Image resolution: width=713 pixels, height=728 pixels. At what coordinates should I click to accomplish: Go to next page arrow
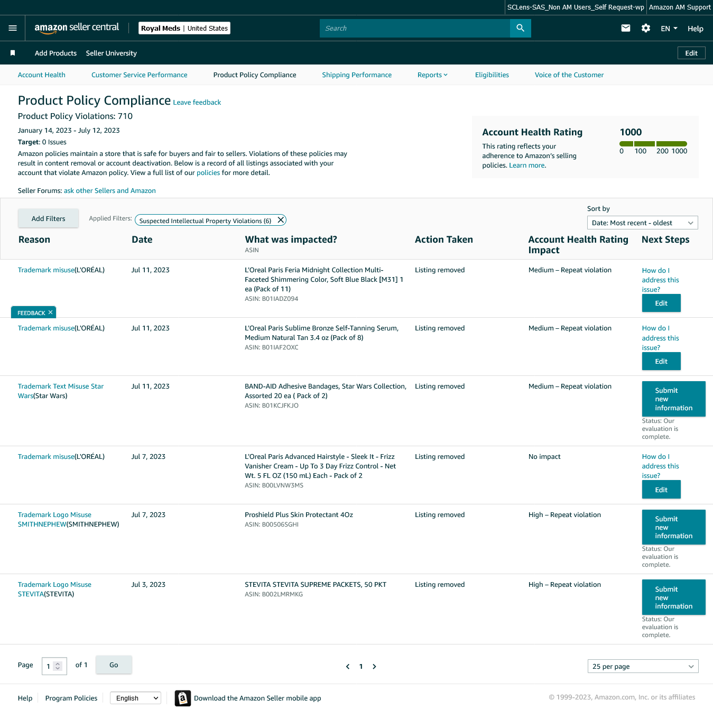coord(374,667)
